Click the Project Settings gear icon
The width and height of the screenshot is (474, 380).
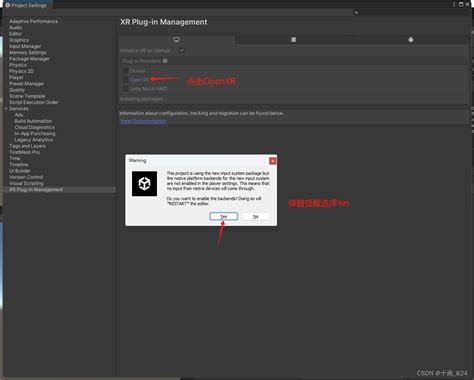coord(8,5)
